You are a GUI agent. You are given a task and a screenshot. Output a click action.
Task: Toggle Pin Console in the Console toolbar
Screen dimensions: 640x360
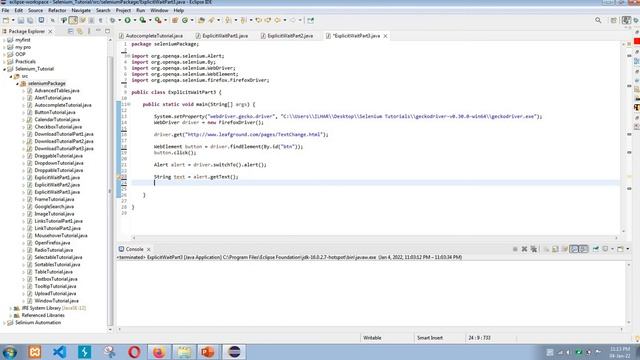tap(596, 249)
